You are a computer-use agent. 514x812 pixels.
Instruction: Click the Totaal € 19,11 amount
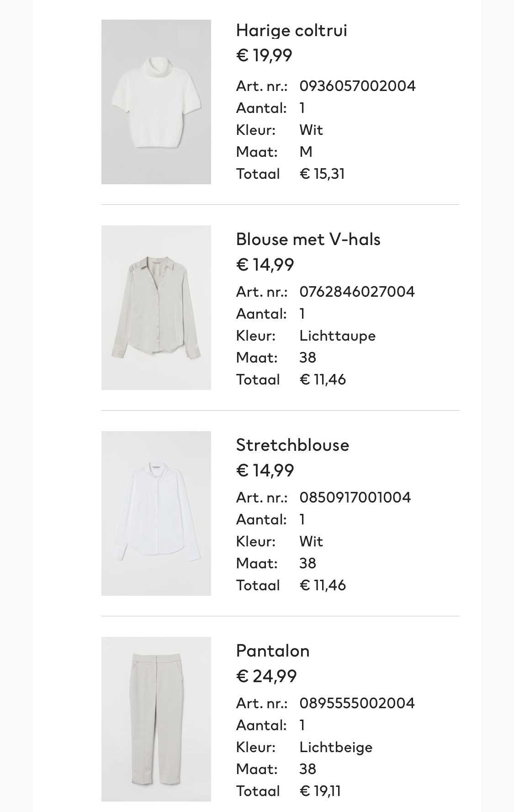click(x=320, y=791)
